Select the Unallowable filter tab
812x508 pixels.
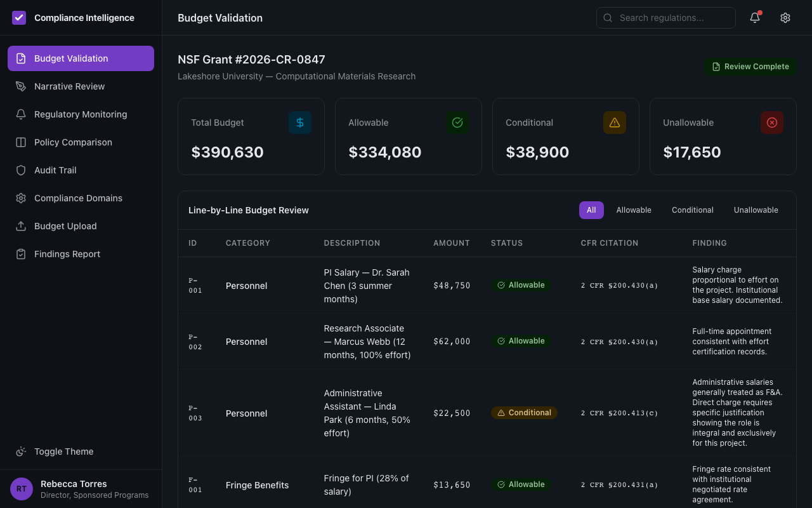tap(756, 210)
